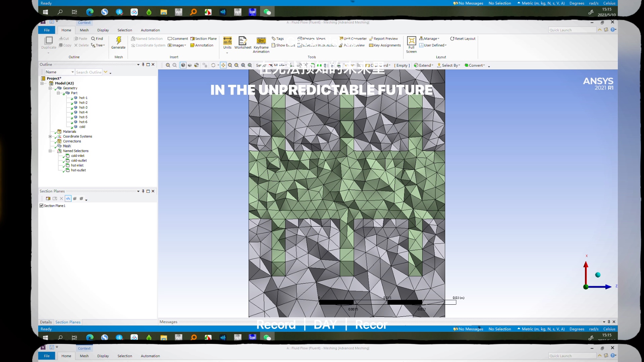The height and width of the screenshot is (362, 644).
Task: Expand the Coordinate Systems tree node
Action: 50,136
